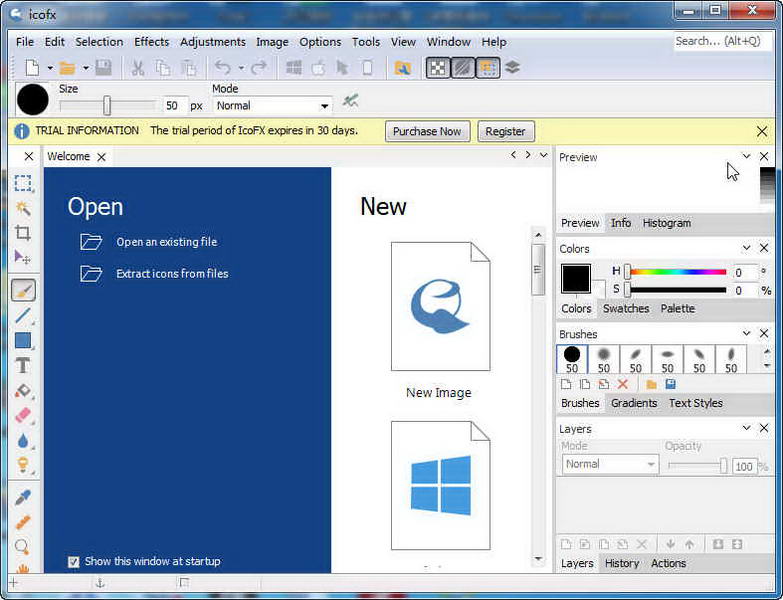Open the brush Mode Normal dropdown

point(273,106)
